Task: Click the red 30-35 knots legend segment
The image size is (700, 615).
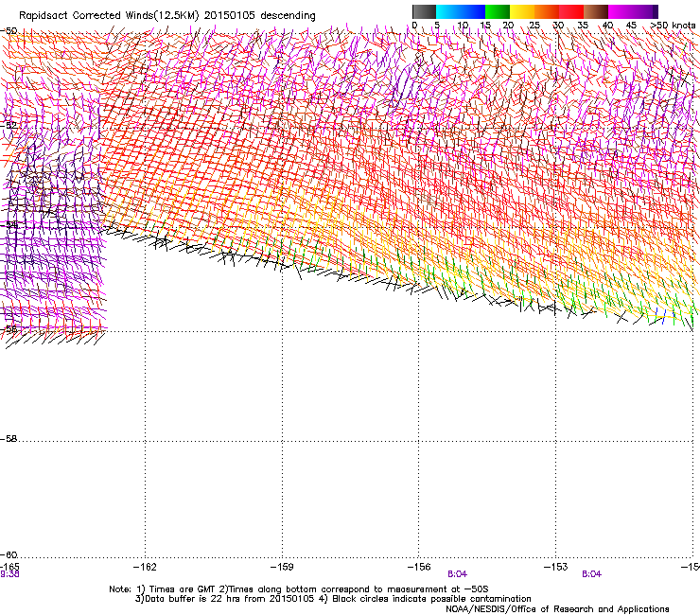Action: pyautogui.click(x=571, y=11)
